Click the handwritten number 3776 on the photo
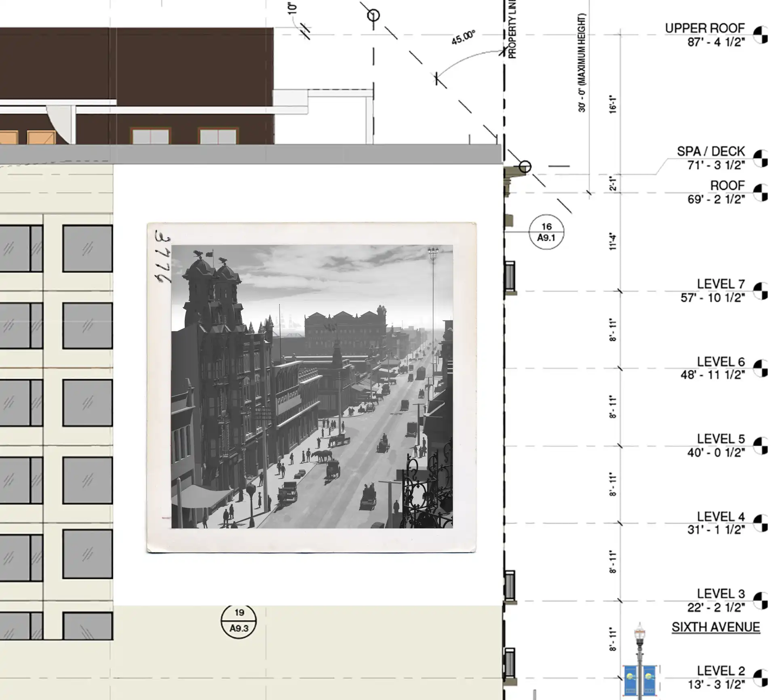Image resolution: width=776 pixels, height=700 pixels. pos(163,256)
